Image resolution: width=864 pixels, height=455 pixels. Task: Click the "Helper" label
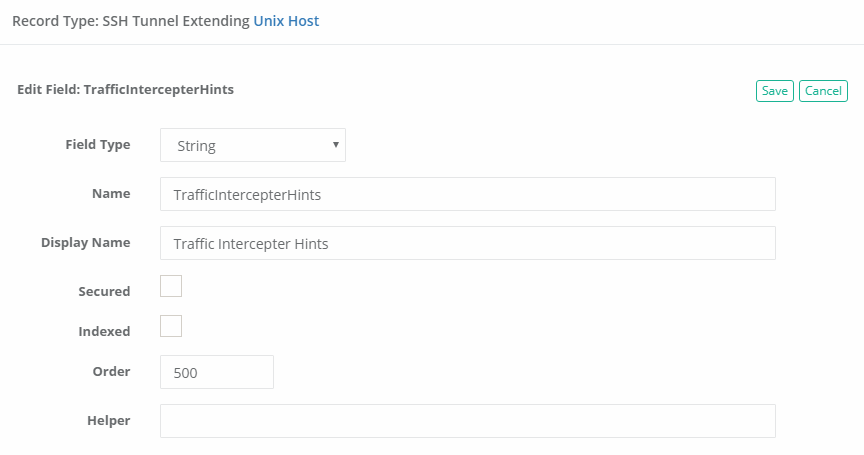tap(108, 420)
